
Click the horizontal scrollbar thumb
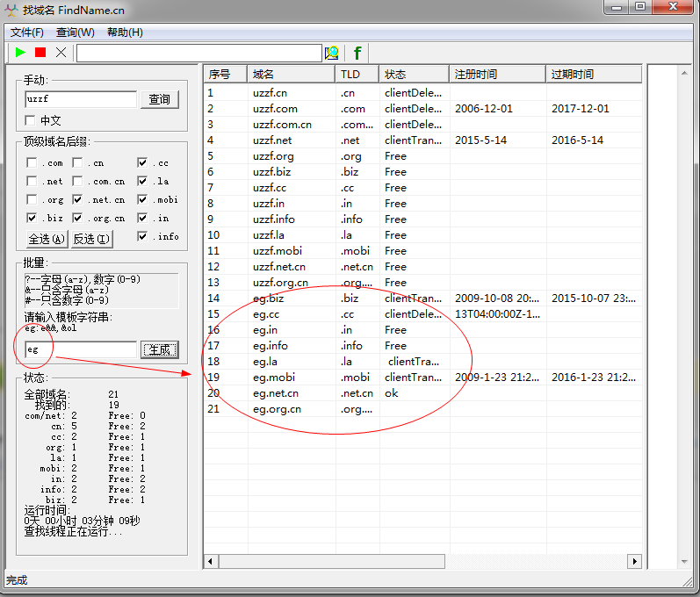[x=331, y=561]
